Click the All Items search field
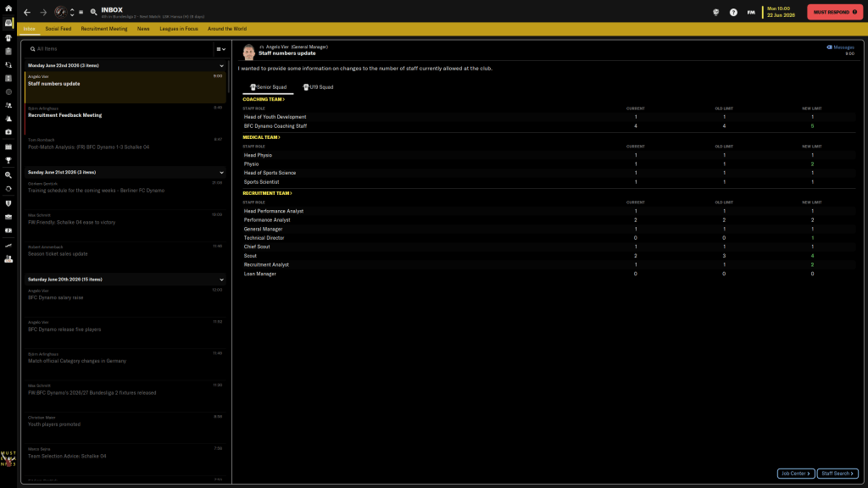 [x=119, y=49]
